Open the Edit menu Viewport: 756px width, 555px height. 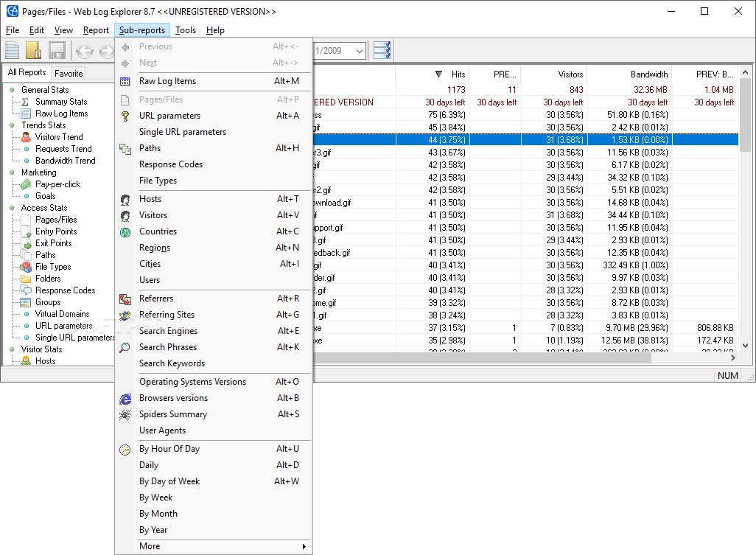coord(37,30)
